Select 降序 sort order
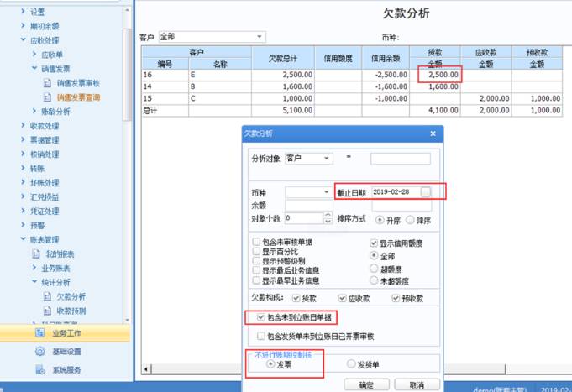 (410, 220)
